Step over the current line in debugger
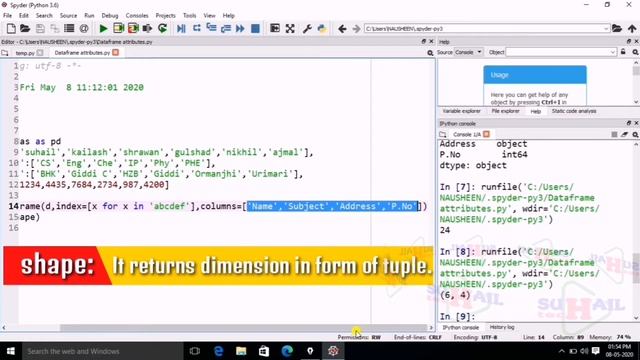The image size is (640, 360). [x=196, y=29]
